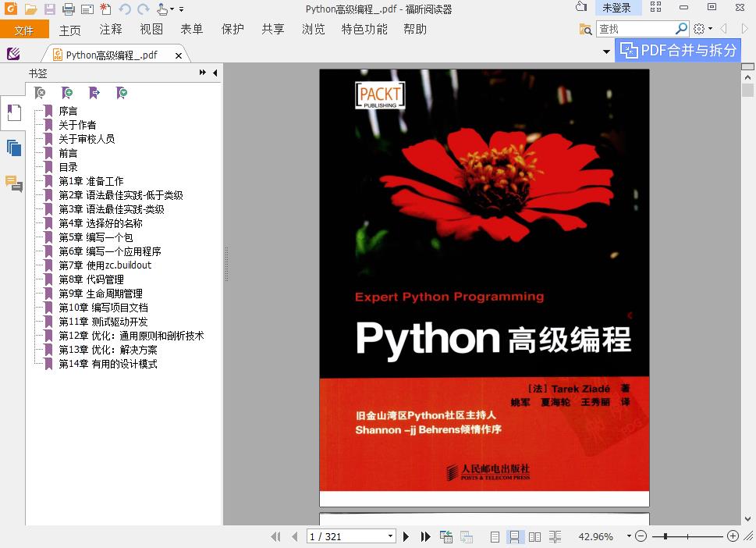Click the 查找 search input field
This screenshot has height=548, width=756.
click(636, 29)
